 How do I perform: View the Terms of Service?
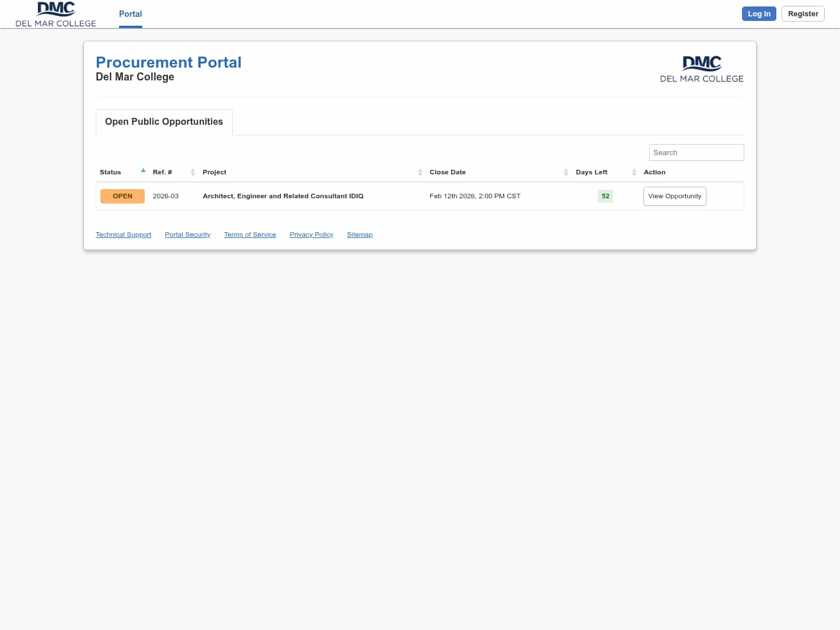coord(250,235)
